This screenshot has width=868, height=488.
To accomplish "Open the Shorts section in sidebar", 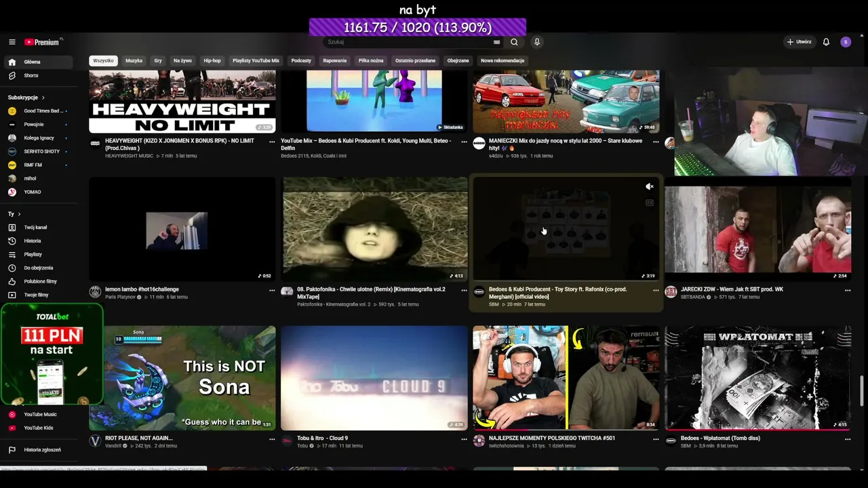I will point(37,75).
